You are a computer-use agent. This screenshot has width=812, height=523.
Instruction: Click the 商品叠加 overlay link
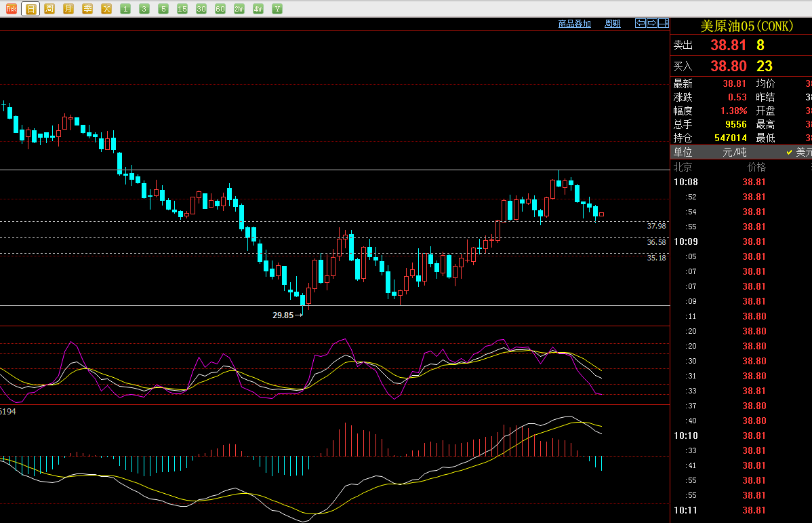click(574, 24)
